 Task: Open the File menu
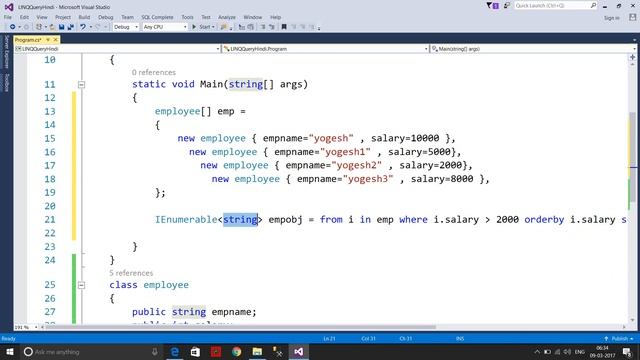pyautogui.click(x=8, y=17)
